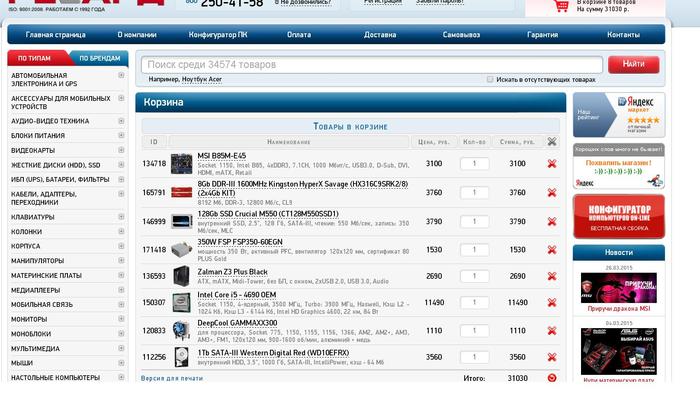
Task: Open the Intel Core i5 - 4690 OEM link
Action: 237,295
